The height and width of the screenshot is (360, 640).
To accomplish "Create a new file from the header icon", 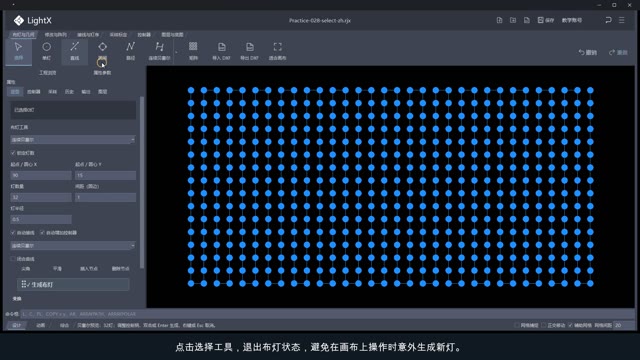I will coord(499,20).
